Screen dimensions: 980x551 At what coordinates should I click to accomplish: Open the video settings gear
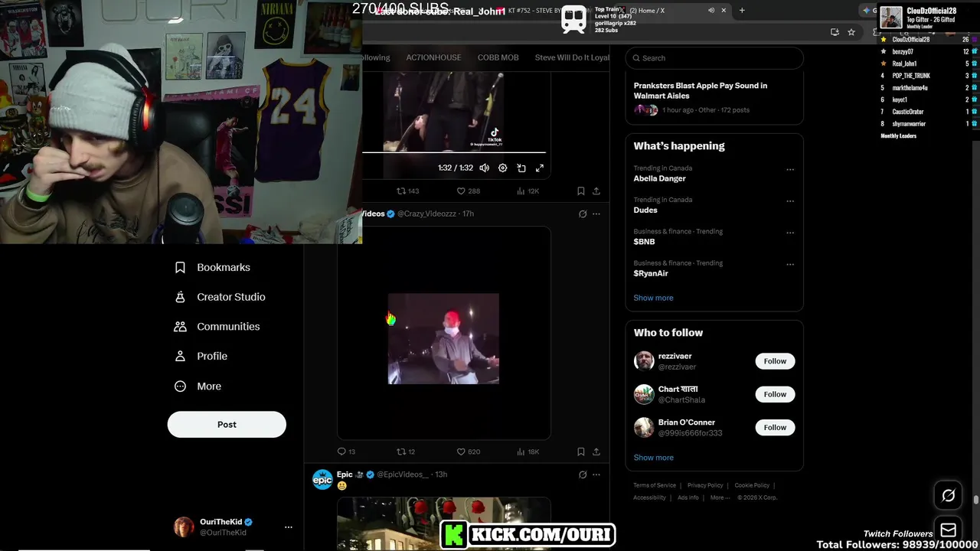coord(502,168)
